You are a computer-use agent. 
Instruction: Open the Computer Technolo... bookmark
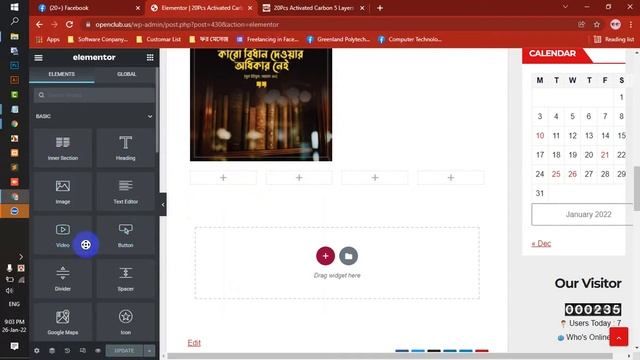click(x=410, y=39)
